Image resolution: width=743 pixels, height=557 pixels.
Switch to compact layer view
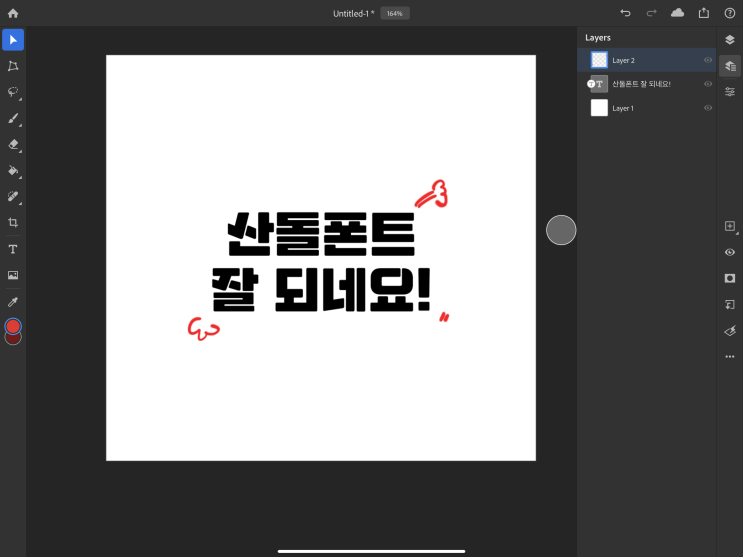click(730, 40)
